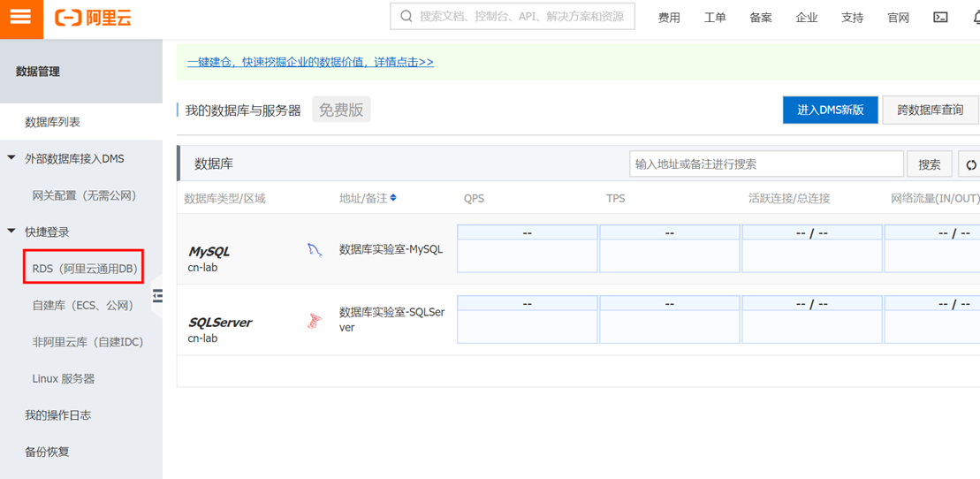Collapse the sidebar using handle icon
Screen dimensions: 980x479
click(157, 295)
